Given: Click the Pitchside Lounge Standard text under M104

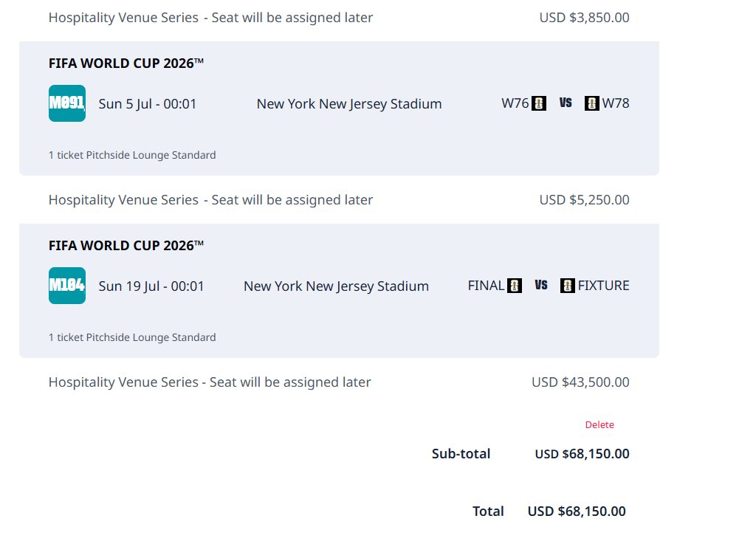Looking at the screenshot, I should (151, 337).
